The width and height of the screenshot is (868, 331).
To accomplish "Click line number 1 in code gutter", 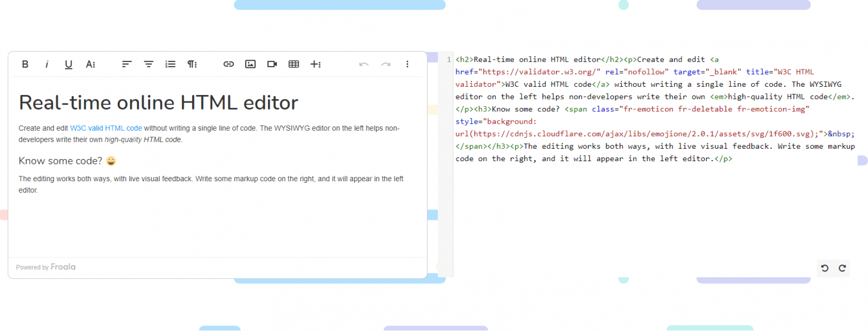I will pos(449,60).
